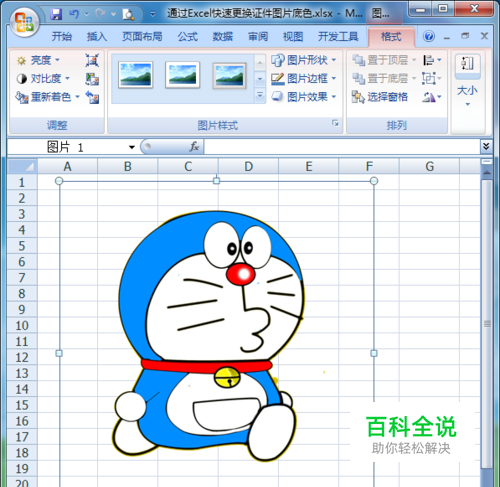
Task: Click the picture's right-middle resize handle
Action: [374, 353]
